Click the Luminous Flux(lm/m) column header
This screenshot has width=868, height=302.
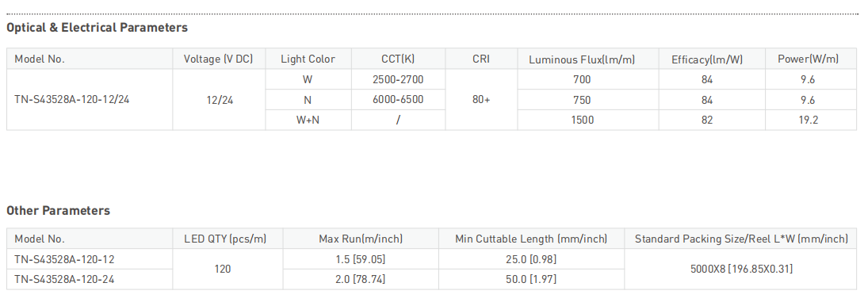coord(582,59)
